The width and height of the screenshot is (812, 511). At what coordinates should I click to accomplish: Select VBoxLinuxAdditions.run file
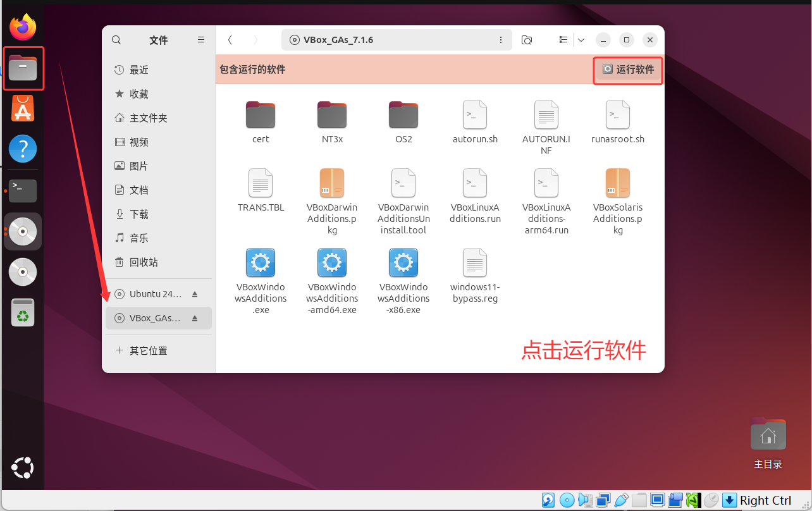pos(475,196)
